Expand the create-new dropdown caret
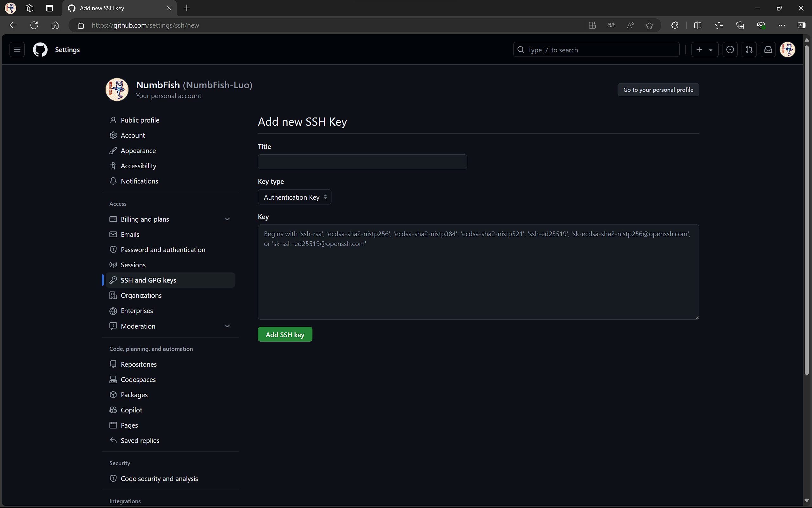Screen dimensions: 812x508 click(711, 50)
